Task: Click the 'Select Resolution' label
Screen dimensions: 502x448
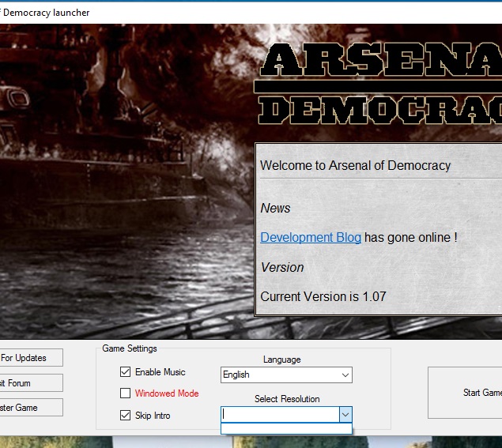Action: pyautogui.click(x=287, y=399)
